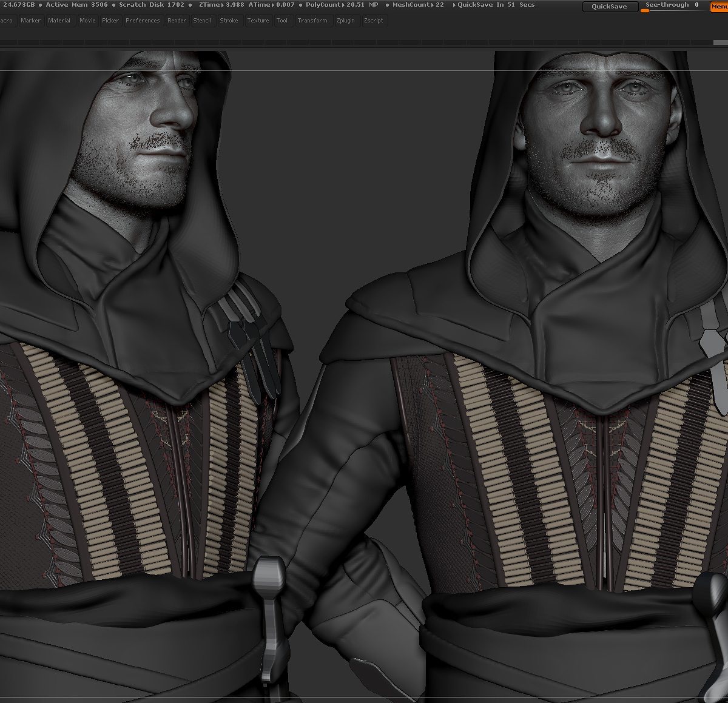Open the Render menu
The width and height of the screenshot is (728, 703).
(x=177, y=21)
